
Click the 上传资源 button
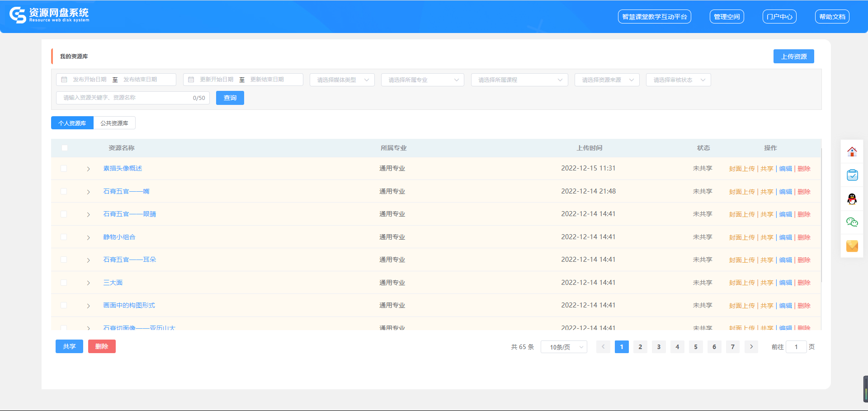tap(793, 57)
